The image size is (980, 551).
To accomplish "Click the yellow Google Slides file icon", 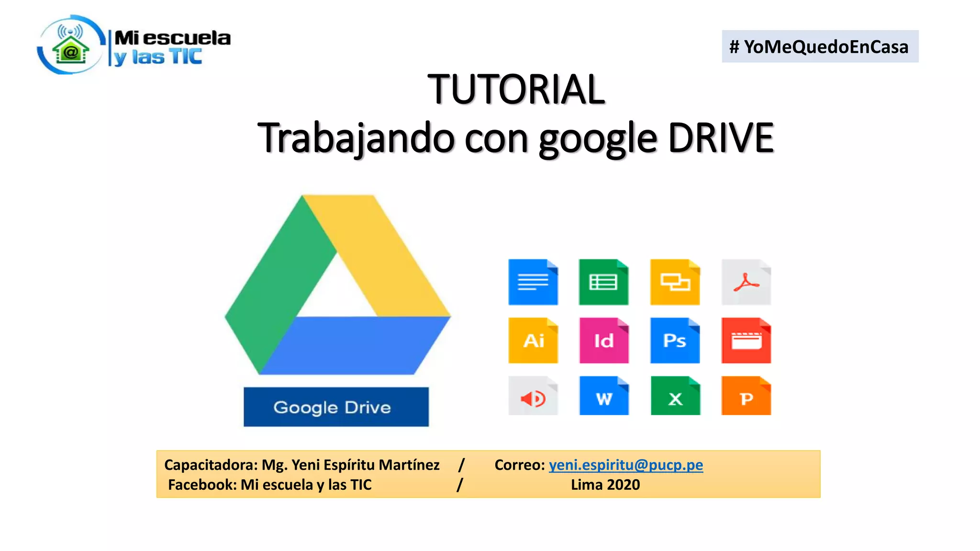I will click(x=675, y=282).
